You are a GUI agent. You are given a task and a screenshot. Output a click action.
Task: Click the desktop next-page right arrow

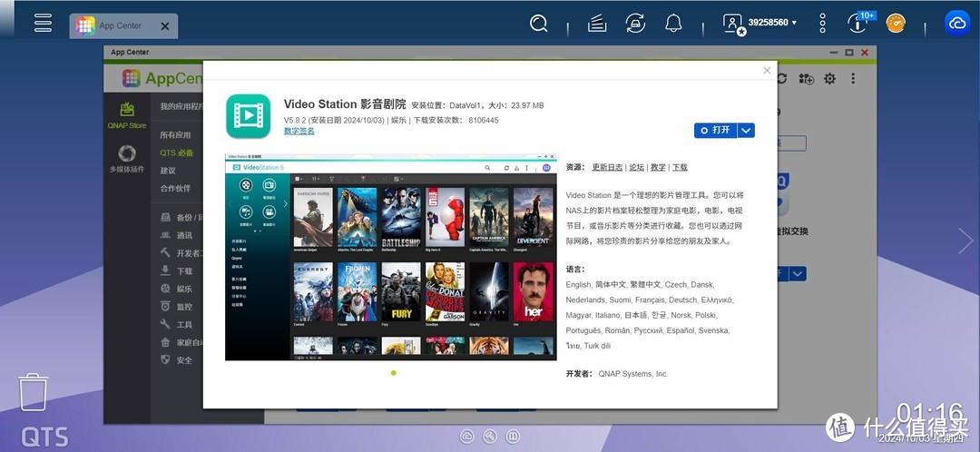tap(965, 241)
